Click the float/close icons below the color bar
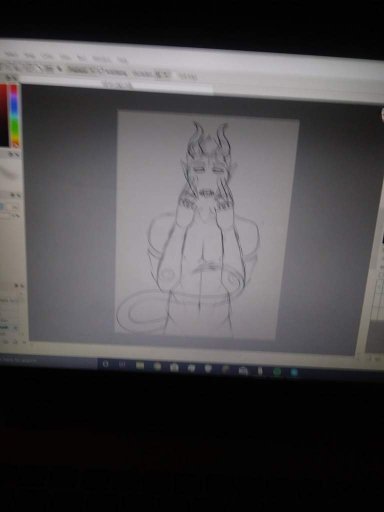 tap(14, 154)
